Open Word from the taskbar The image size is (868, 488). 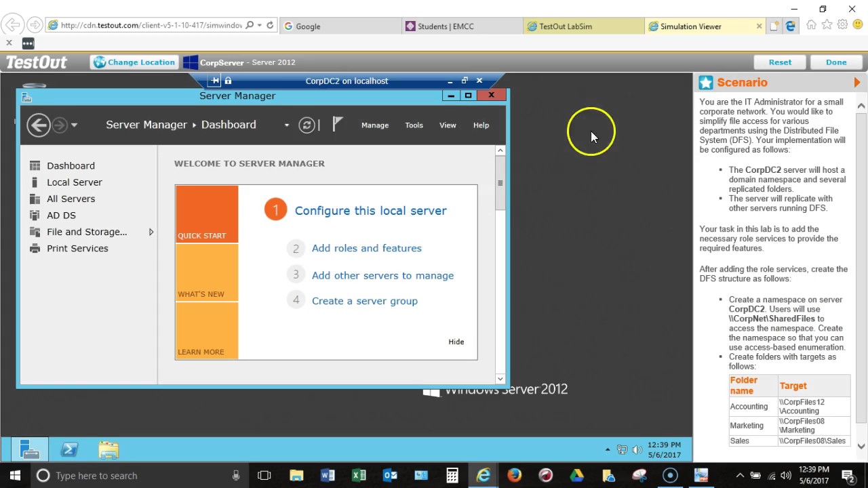click(x=328, y=476)
